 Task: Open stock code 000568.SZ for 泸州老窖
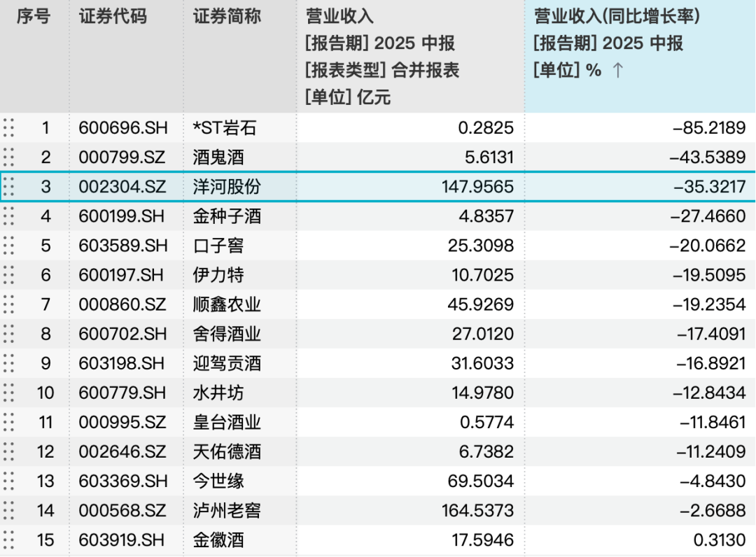click(122, 510)
